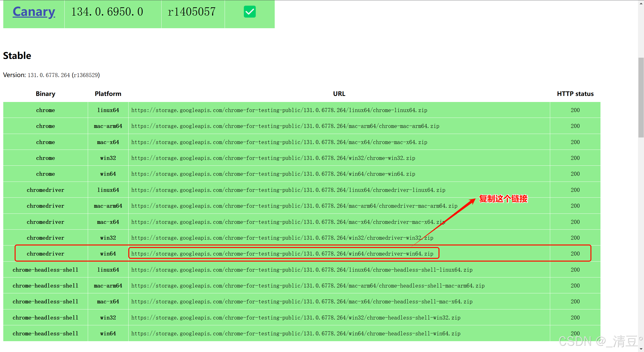Click the Stable section heading
The height and width of the screenshot is (352, 644).
tap(17, 56)
